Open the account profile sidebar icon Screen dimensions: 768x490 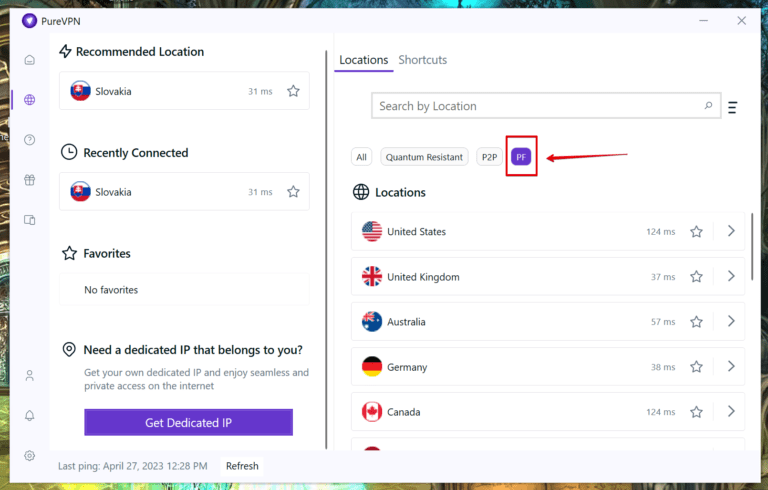point(29,376)
